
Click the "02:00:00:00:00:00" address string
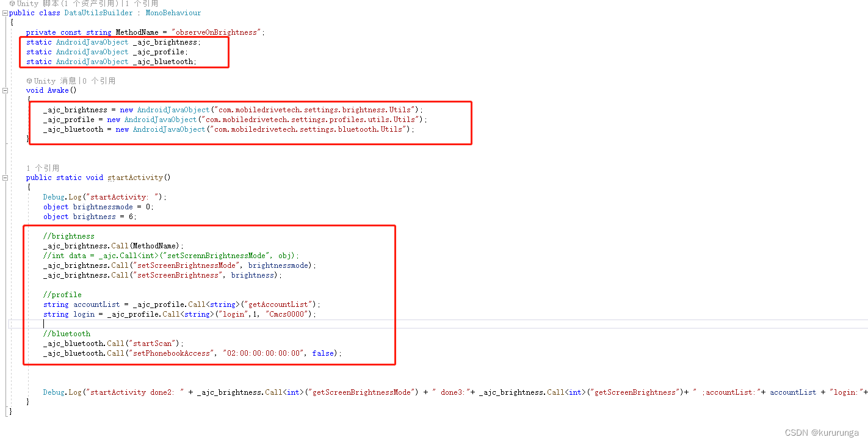click(263, 353)
